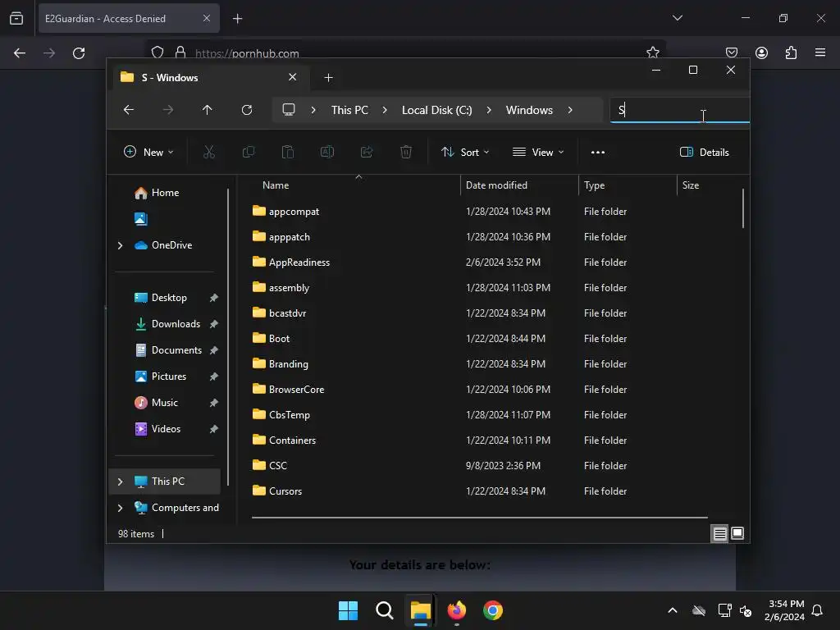840x630 pixels.
Task: Open the See more ellipsis menu
Action: 598,152
